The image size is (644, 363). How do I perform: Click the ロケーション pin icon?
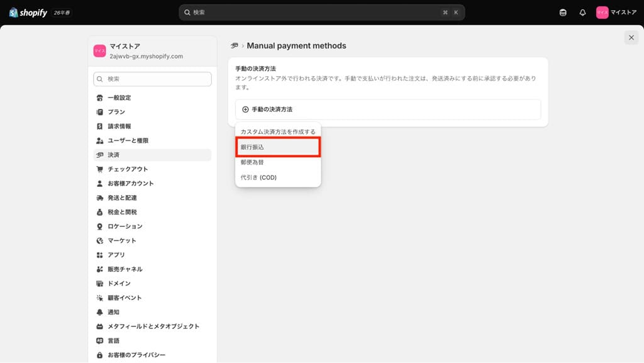(x=99, y=226)
